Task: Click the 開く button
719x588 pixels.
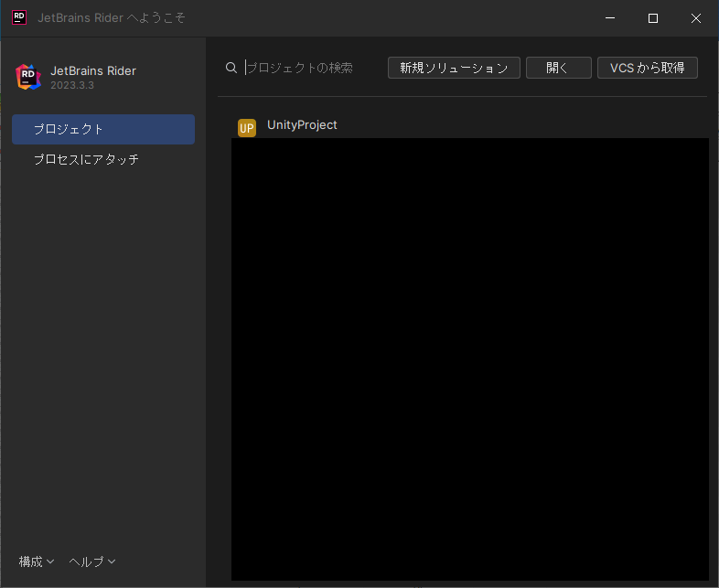Action: [x=559, y=68]
